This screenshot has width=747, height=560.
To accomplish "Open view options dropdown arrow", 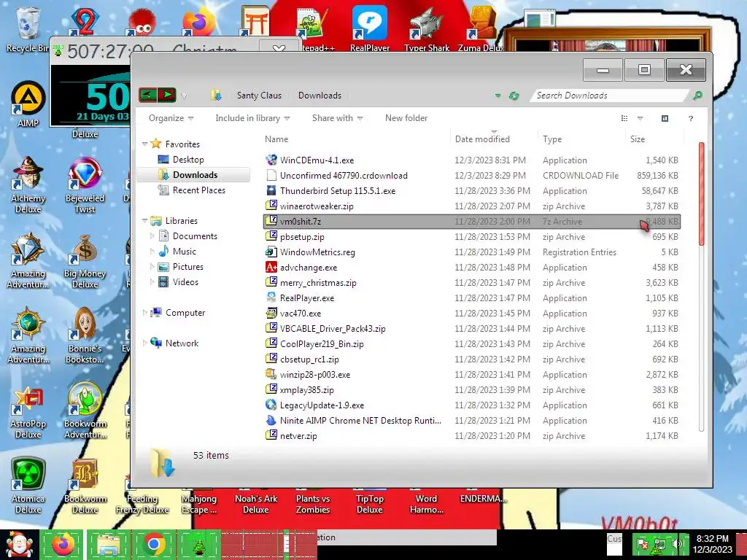I will pyautogui.click(x=640, y=118).
